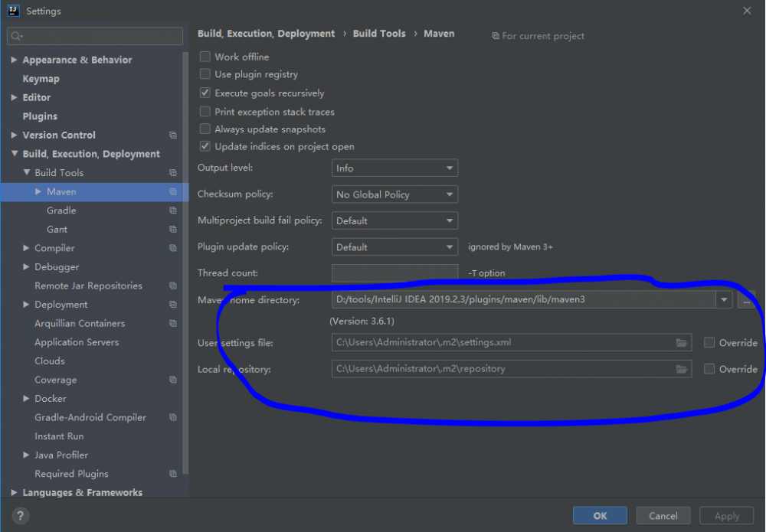Expand the Languages & Frameworks section
The width and height of the screenshot is (766, 532).
point(14,492)
